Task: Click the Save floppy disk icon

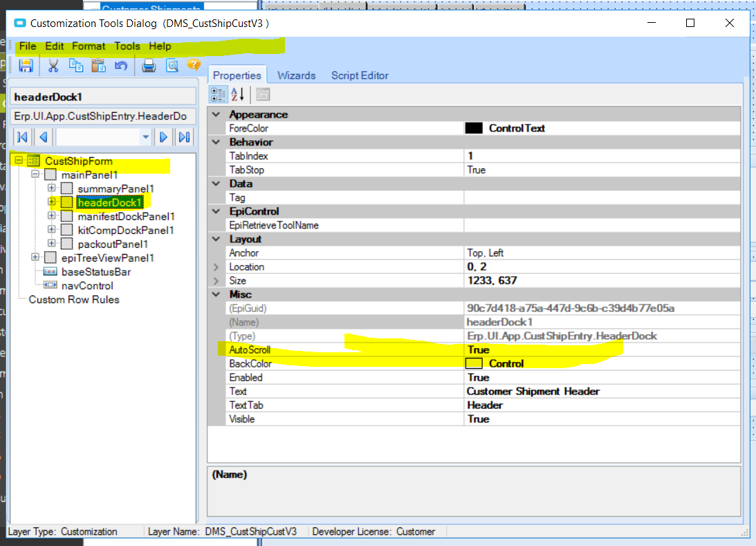Action: click(x=26, y=66)
